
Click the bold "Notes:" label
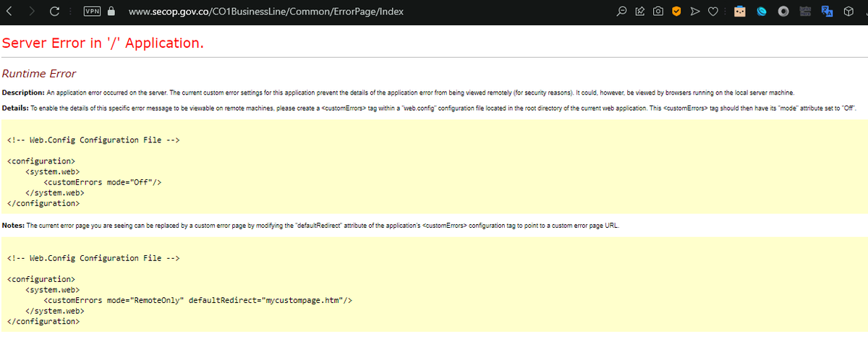[x=14, y=226]
